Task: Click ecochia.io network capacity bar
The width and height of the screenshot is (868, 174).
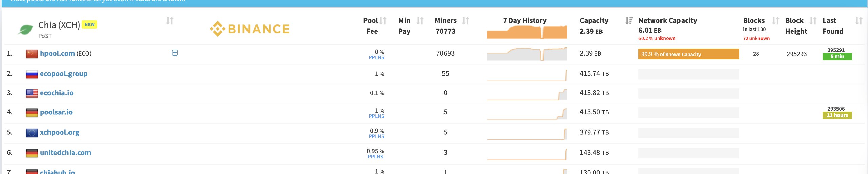Action: point(689,94)
